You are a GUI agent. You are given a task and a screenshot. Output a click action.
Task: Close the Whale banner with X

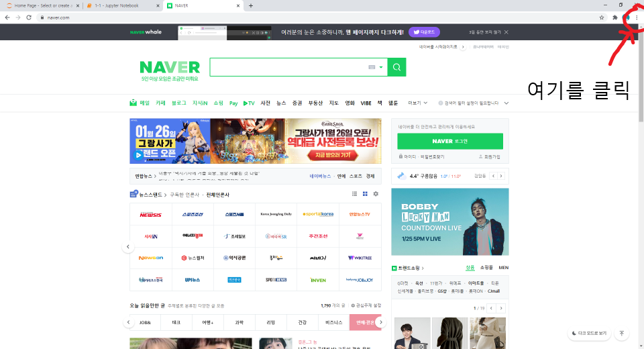click(x=506, y=32)
